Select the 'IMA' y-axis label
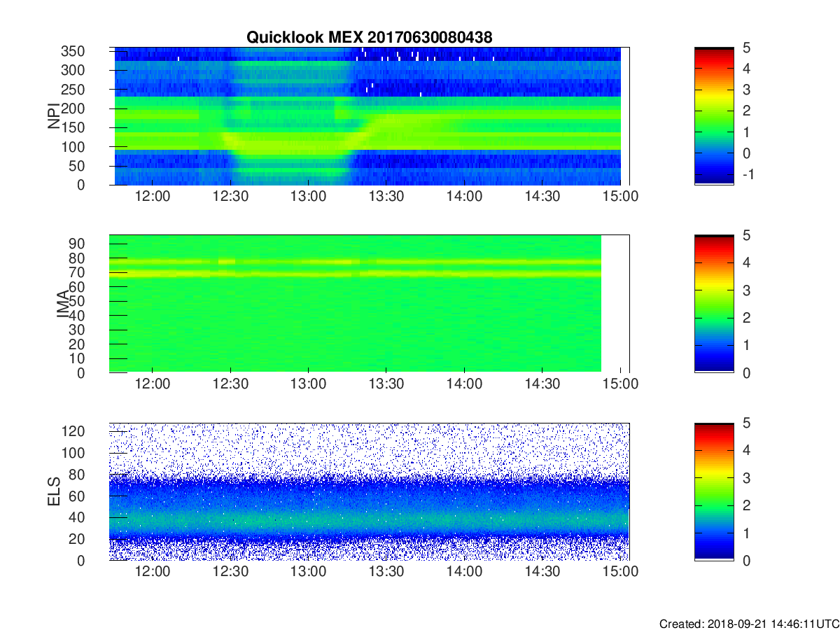The width and height of the screenshot is (840, 630). pos(64,304)
